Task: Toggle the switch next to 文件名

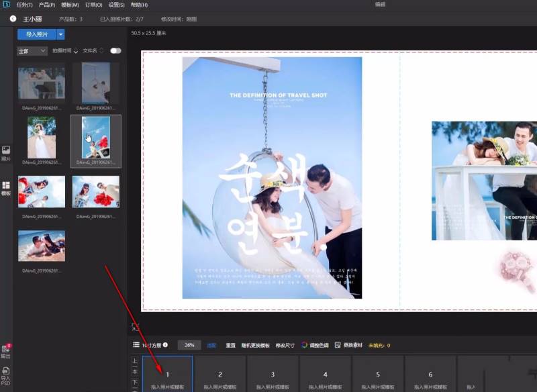Action: pyautogui.click(x=115, y=50)
